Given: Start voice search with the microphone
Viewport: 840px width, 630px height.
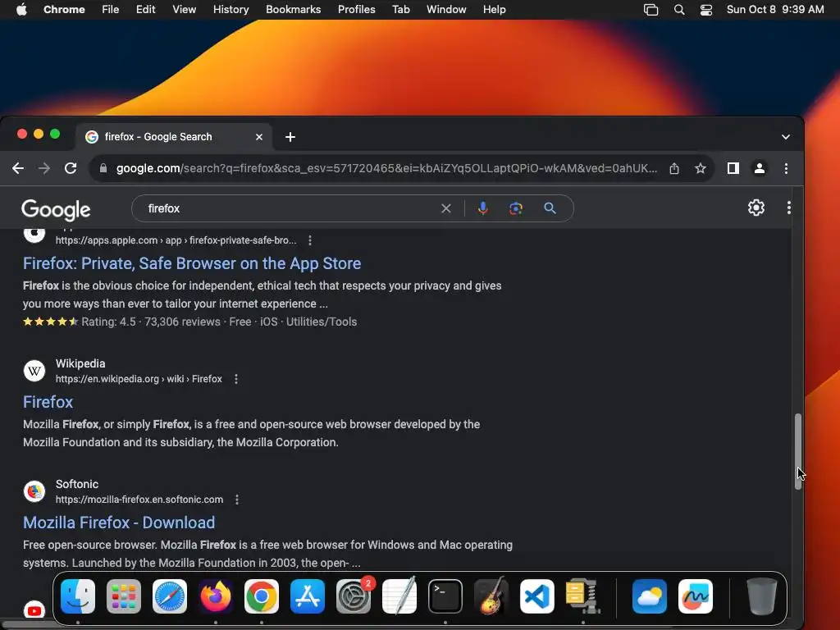Looking at the screenshot, I should tap(482, 208).
